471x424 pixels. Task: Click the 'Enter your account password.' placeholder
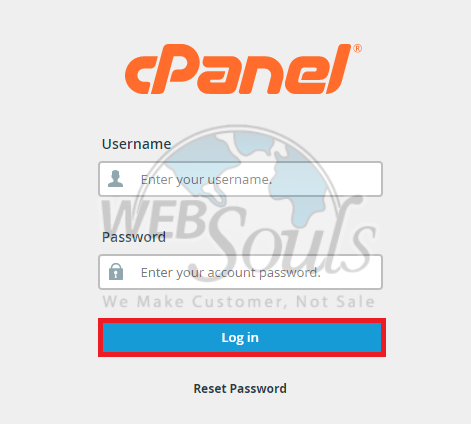[231, 273]
